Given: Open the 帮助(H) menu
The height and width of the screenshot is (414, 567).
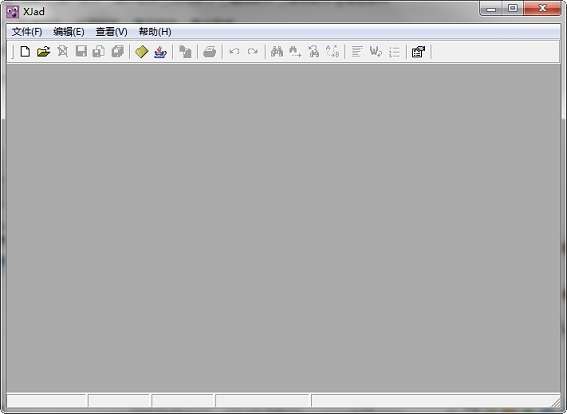Looking at the screenshot, I should tap(155, 32).
